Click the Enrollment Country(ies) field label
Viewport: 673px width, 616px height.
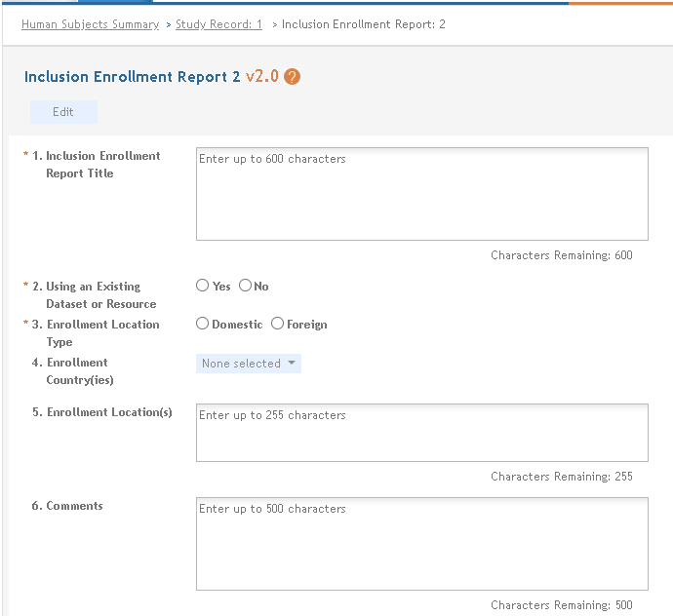(x=80, y=371)
